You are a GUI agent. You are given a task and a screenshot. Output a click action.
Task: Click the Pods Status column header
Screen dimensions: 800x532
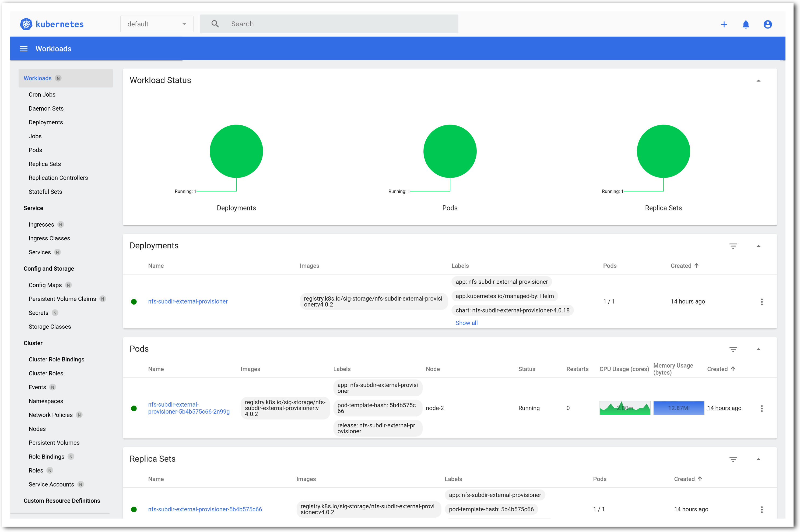click(527, 369)
